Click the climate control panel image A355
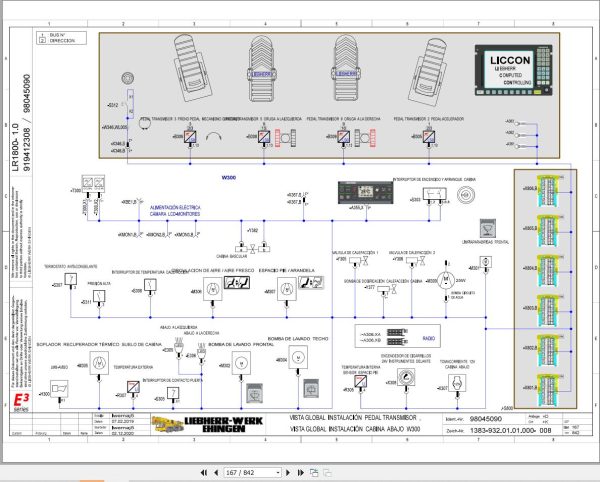The image size is (600, 482). click(x=365, y=192)
